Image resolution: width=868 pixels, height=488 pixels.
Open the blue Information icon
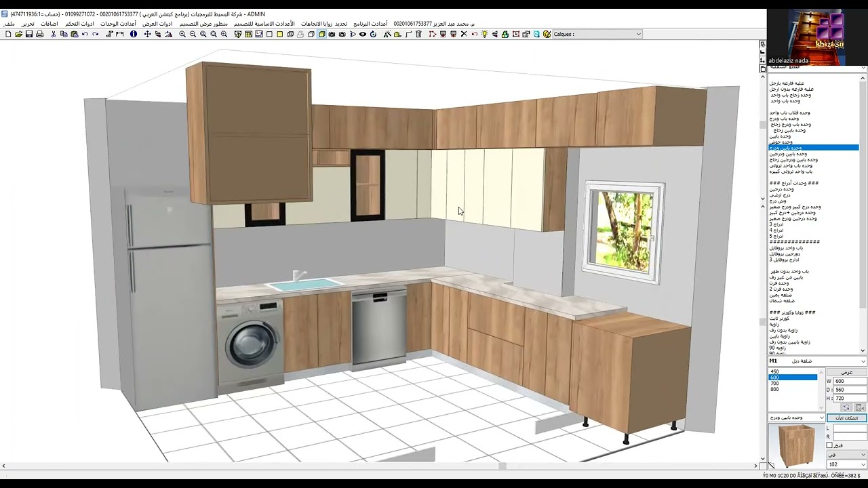[x=134, y=34]
